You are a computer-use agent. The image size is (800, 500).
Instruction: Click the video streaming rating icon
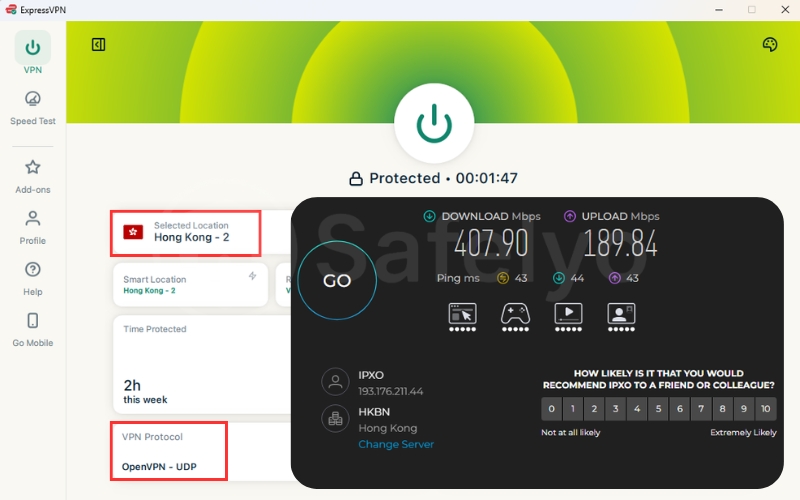point(568,317)
